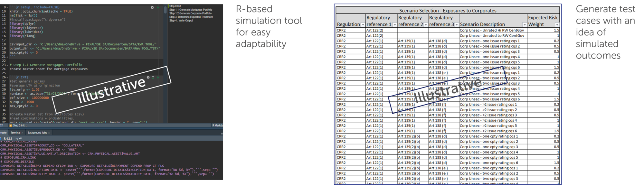
Task: Jump to Step 1.1 Generate Mortgages Portfolio in outline
Action: click(191, 10)
